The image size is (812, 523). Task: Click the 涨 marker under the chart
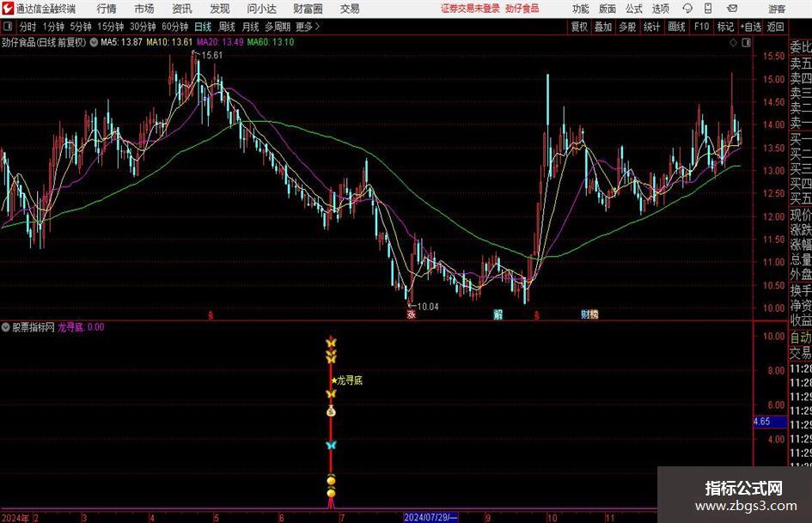point(412,313)
